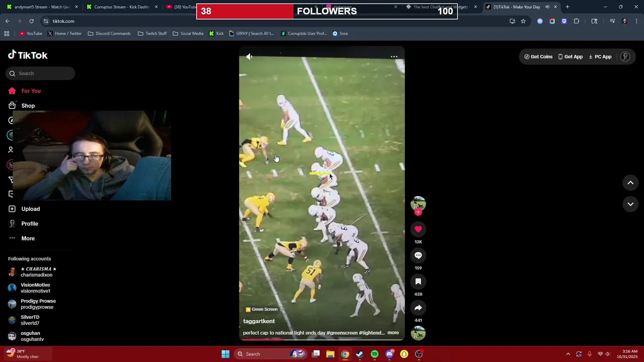Open the GIPHY bookmark
The image size is (644, 362).
point(251,34)
